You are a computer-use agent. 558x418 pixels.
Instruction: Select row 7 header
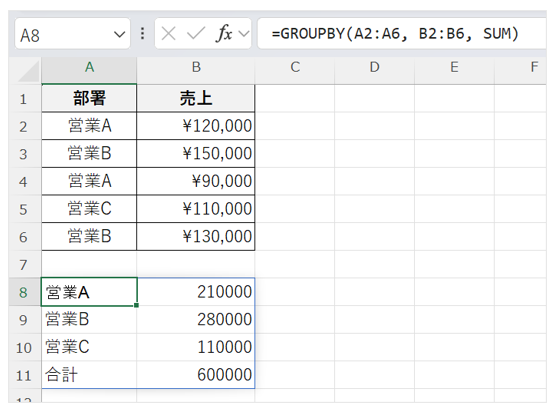point(24,265)
